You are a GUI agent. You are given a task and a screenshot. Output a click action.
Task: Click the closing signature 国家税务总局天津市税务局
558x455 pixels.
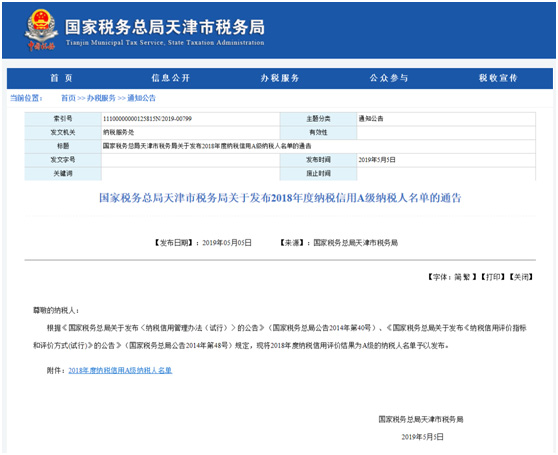(x=421, y=419)
